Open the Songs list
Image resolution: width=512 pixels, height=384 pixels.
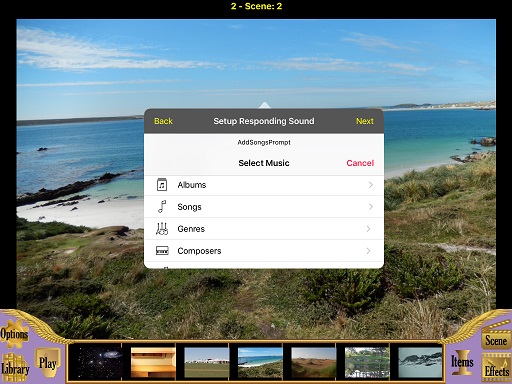(264, 207)
